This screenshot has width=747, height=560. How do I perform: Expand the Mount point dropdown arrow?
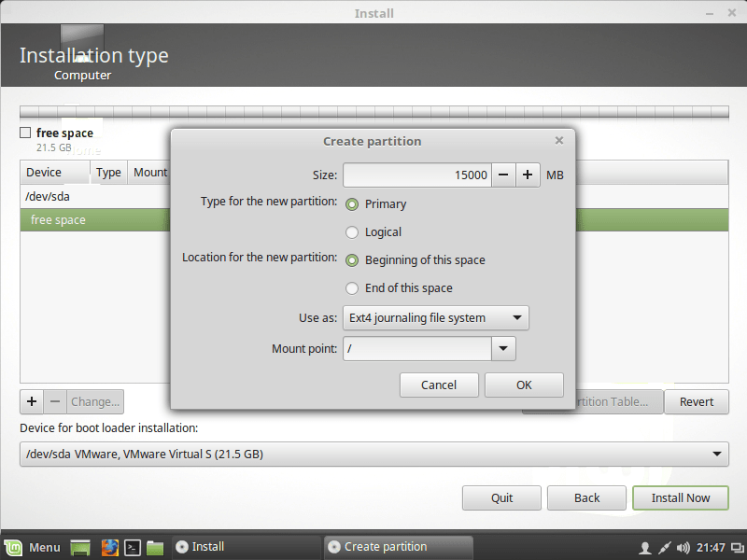503,348
